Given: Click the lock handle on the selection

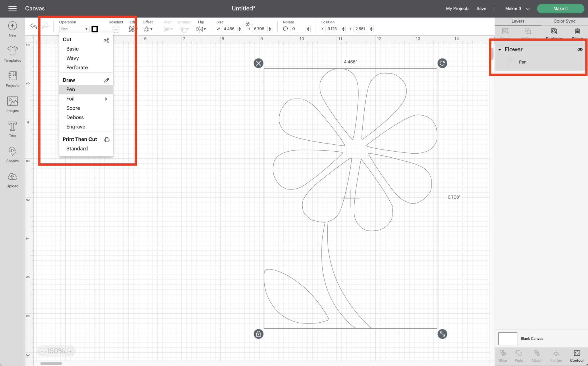Looking at the screenshot, I should [x=258, y=334].
